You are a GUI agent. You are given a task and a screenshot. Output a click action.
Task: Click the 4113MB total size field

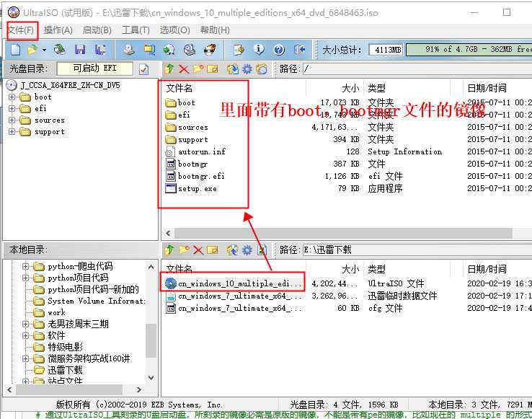[386, 50]
